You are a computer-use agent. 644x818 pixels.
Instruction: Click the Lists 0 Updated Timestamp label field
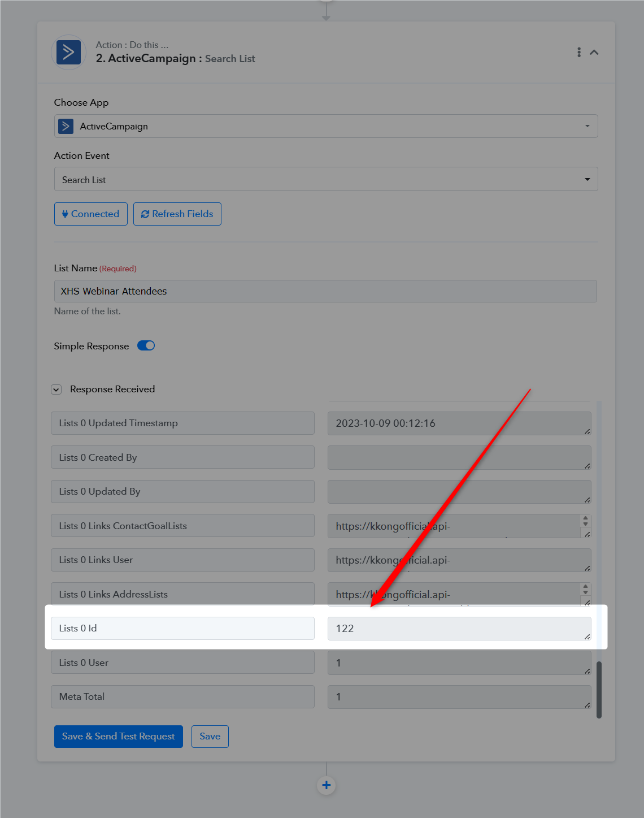click(x=182, y=423)
